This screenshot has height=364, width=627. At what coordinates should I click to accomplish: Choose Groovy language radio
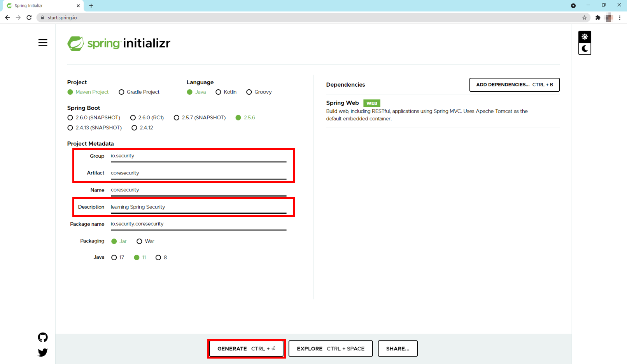click(x=259, y=92)
